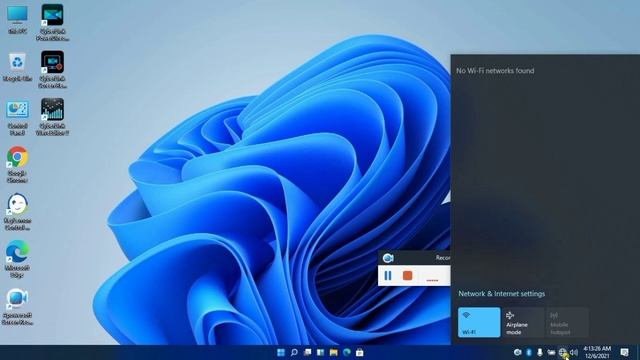
Task: Open the Microsoft Edge desktop shortcut
Action: (17, 259)
